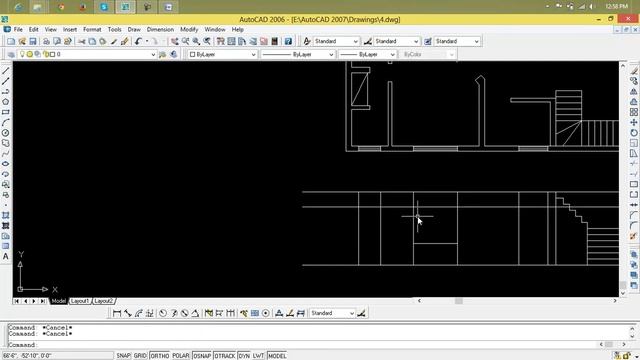
Task: Toggle MODEL space button in status bar
Action: click(x=277, y=356)
